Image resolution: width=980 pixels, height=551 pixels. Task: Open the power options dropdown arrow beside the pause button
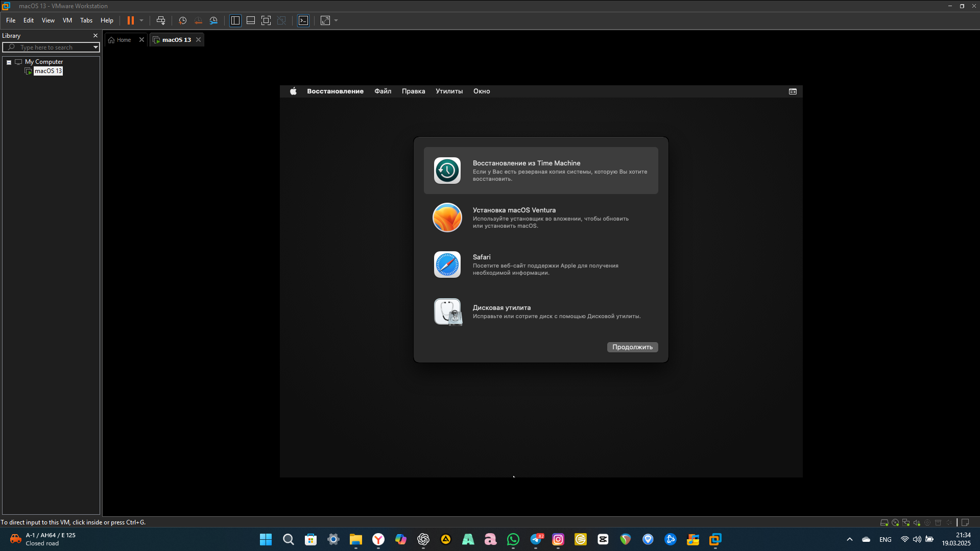point(141,20)
